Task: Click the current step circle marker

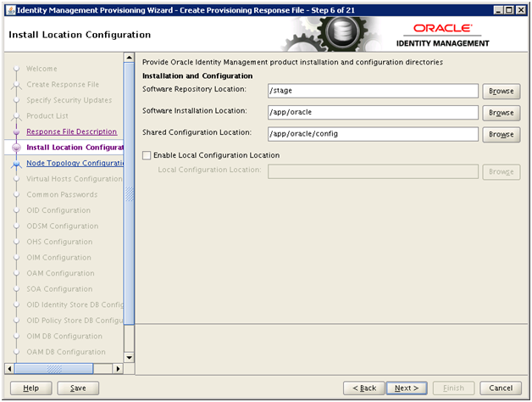Action: pos(16,148)
